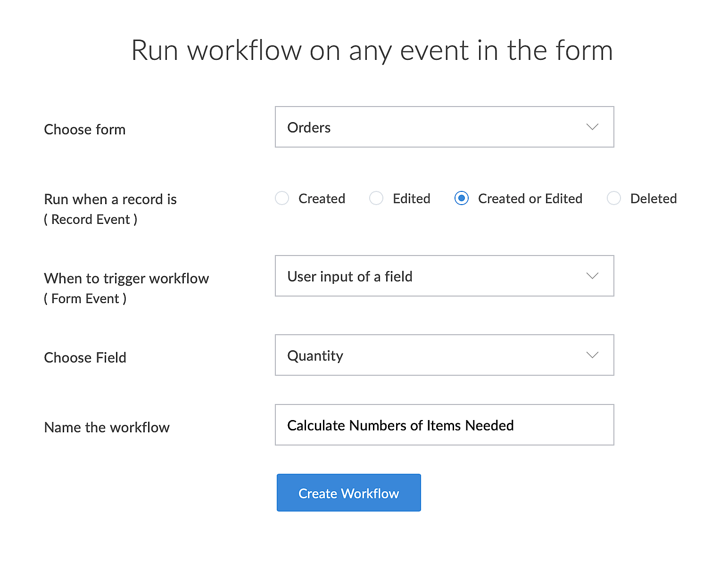
Task: Click the Created or Edited label text
Action: point(530,198)
